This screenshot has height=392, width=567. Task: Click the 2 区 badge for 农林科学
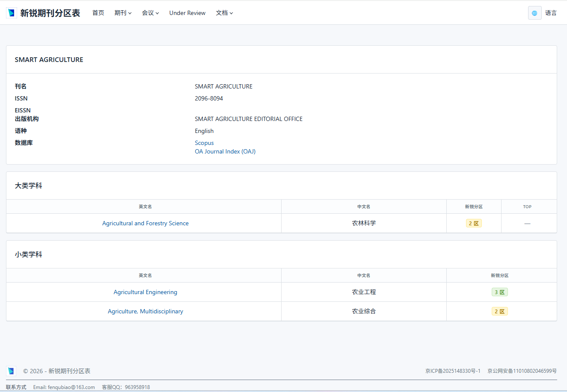pos(474,223)
